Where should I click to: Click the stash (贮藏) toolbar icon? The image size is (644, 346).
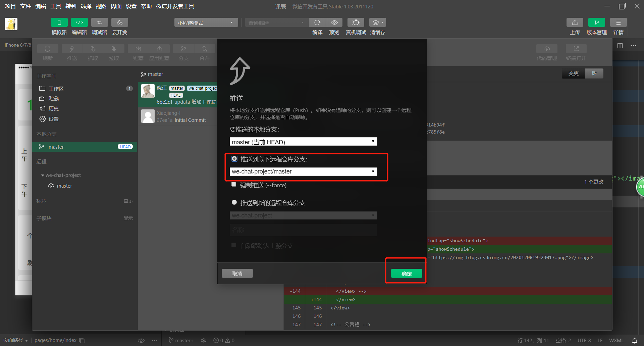tap(138, 49)
